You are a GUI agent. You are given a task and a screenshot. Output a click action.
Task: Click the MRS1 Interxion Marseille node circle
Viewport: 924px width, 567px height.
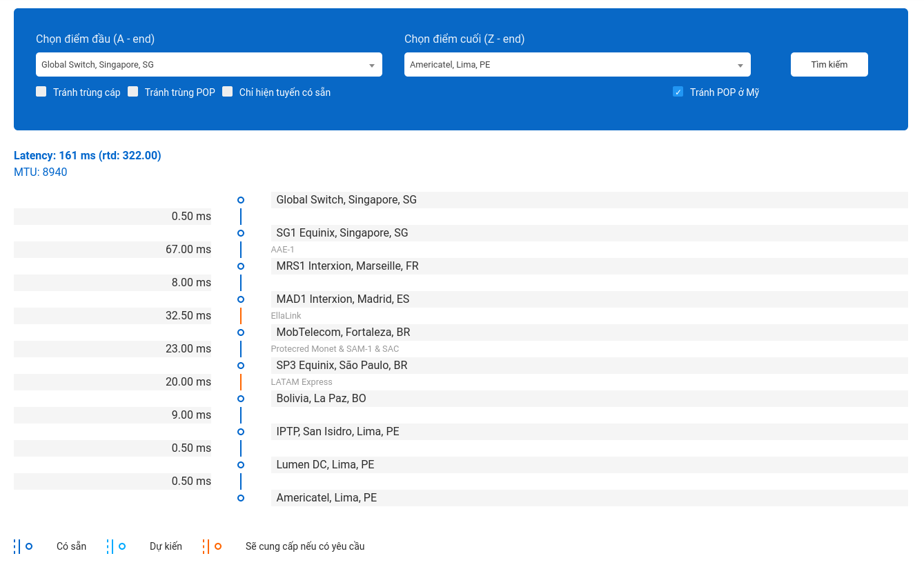tap(241, 266)
